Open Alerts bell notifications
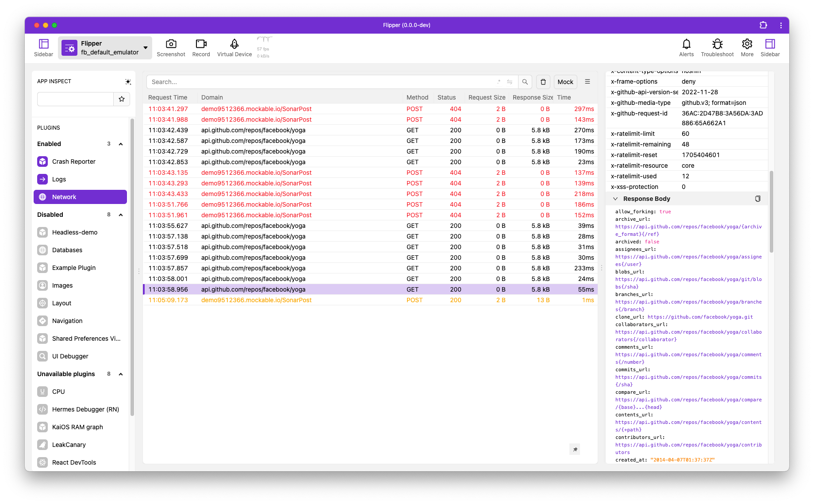The height and width of the screenshot is (504, 814). click(x=686, y=48)
